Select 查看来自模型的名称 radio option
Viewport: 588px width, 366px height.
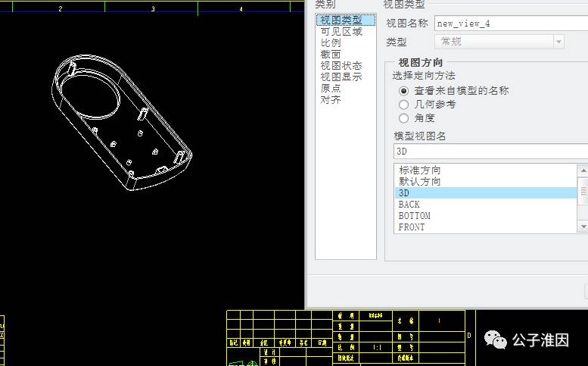pos(403,91)
